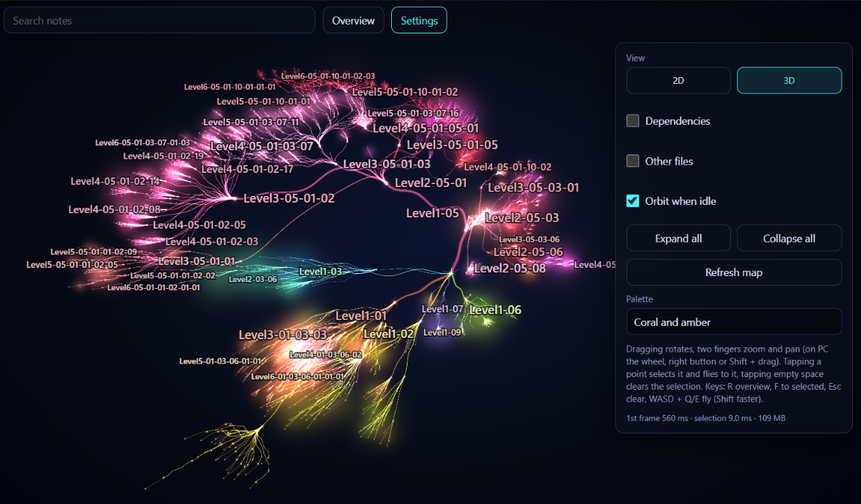Select the Level4-05-01-02-19 node label
This screenshot has height=504, width=861.
click(163, 156)
